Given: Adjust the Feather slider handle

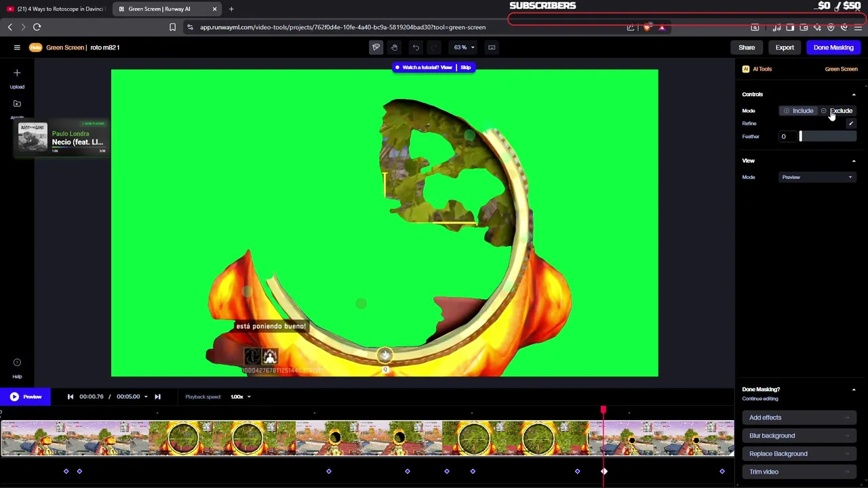Looking at the screenshot, I should tap(800, 137).
